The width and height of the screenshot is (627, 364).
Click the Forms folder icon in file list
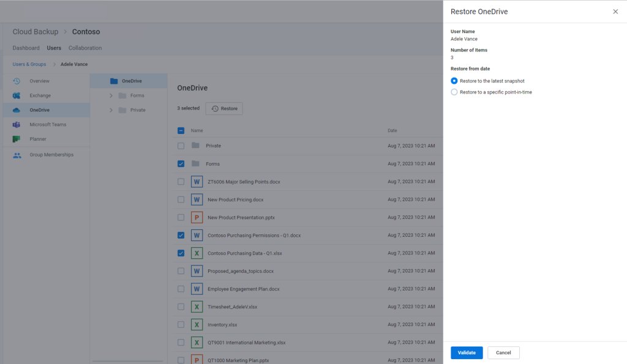195,163
